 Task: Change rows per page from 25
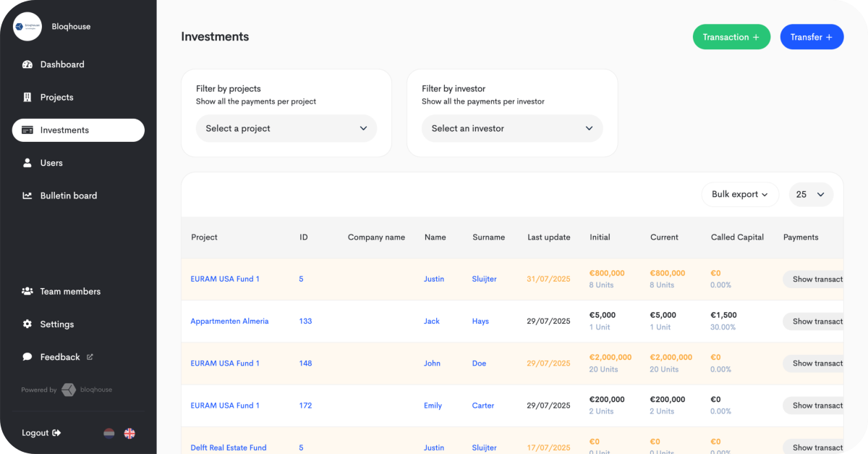click(x=810, y=194)
